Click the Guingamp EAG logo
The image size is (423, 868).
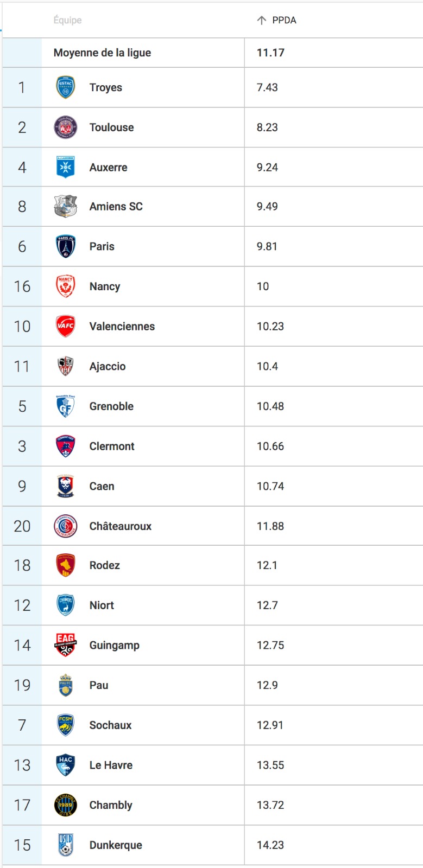pyautogui.click(x=66, y=645)
